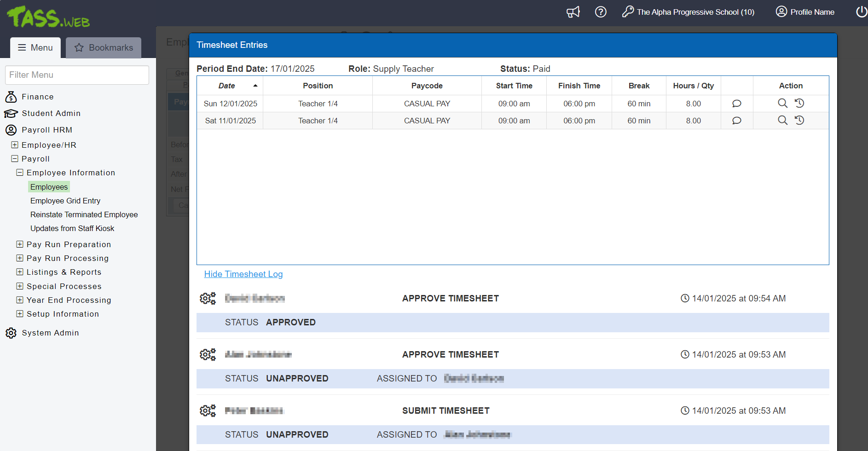The image size is (868, 451).
Task: Open history clock icon for Sun 12/01/2025 entry
Action: tap(799, 104)
